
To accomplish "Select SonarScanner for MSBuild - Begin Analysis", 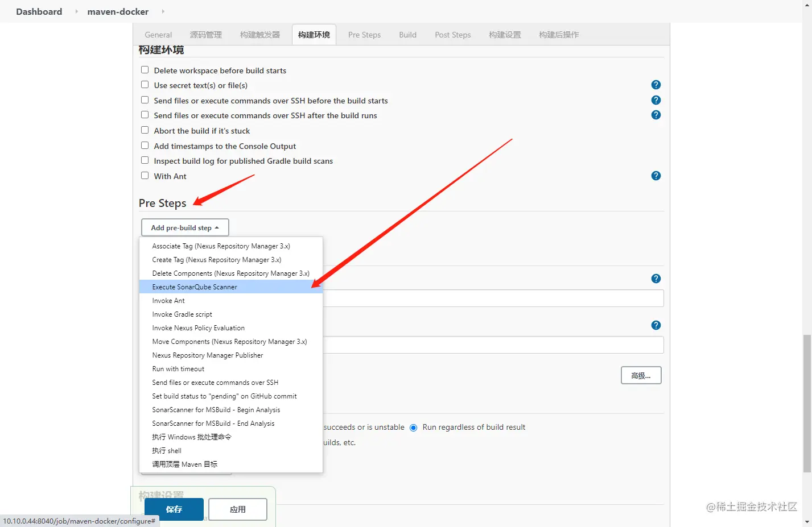I will [231, 410].
